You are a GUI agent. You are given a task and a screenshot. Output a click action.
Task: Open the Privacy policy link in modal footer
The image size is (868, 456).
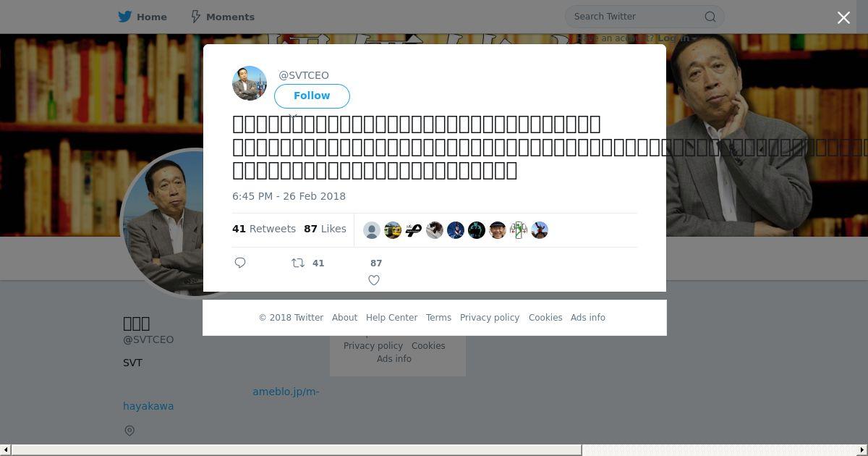pos(490,318)
